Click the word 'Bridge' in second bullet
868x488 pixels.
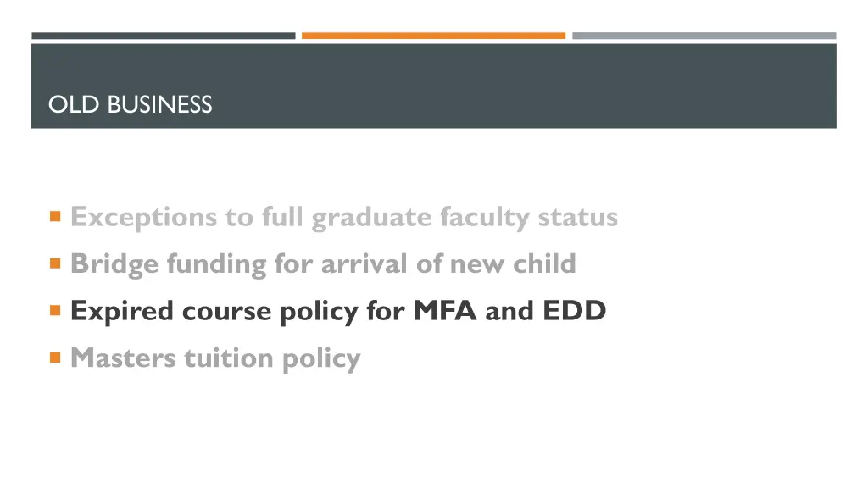(x=114, y=264)
